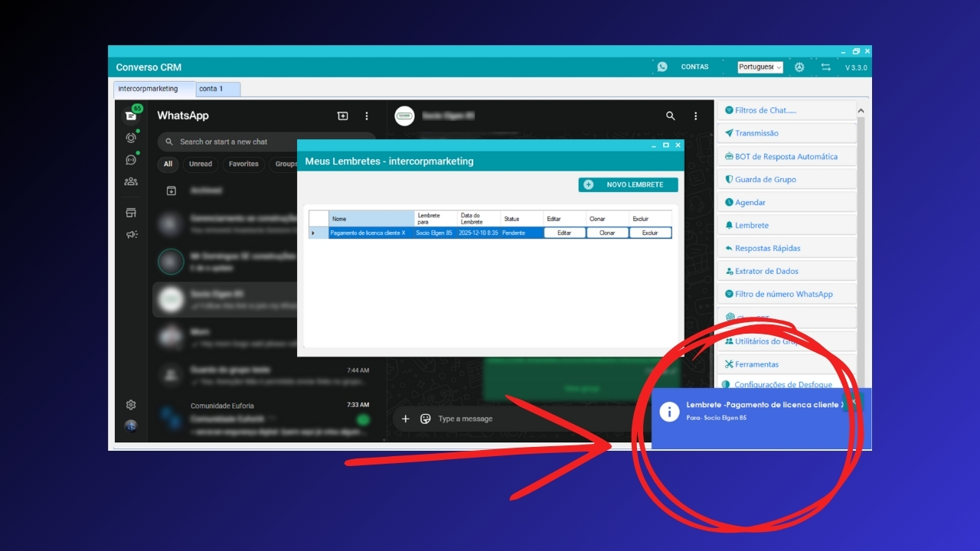This screenshot has width=980, height=551.
Task: Open the WhatsApp Communities icon in sidebar
Action: pyautogui.click(x=131, y=182)
